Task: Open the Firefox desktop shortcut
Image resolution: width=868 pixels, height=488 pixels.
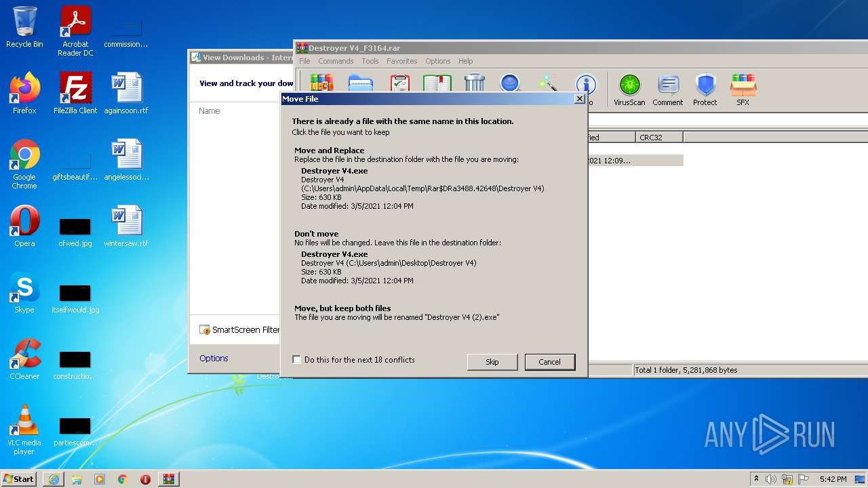Action: [24, 94]
